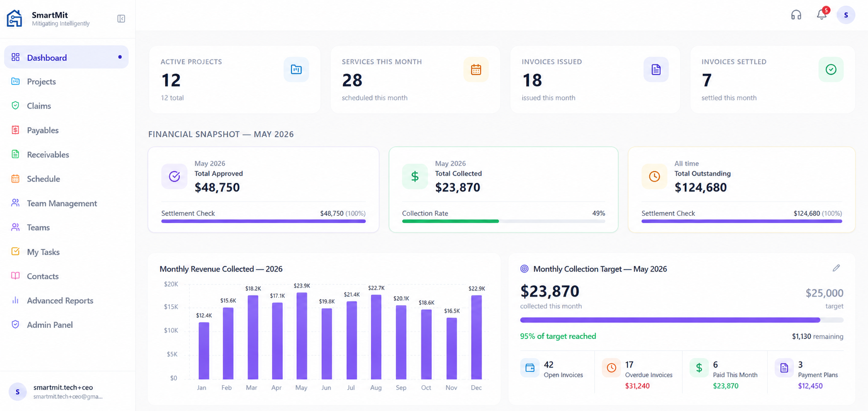Viewport: 868px width, 411px height.
Task: Click the Services This Month calendar icon
Action: point(476,70)
